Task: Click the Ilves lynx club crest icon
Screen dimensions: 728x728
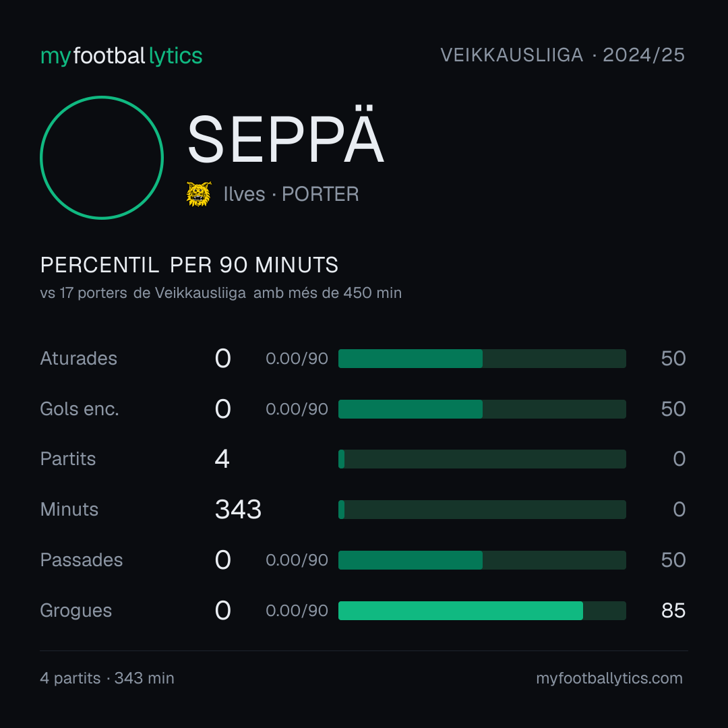Action: 199,194
